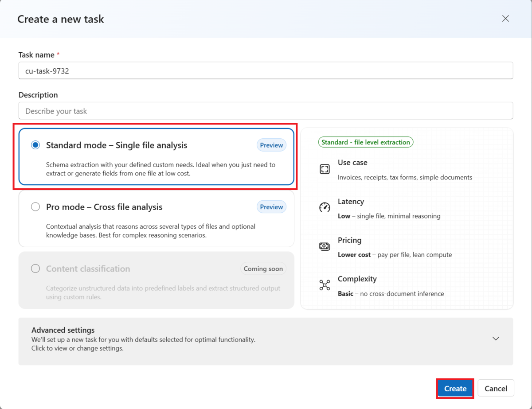
Task: Select the Pro mode radio button
Action: coord(35,207)
